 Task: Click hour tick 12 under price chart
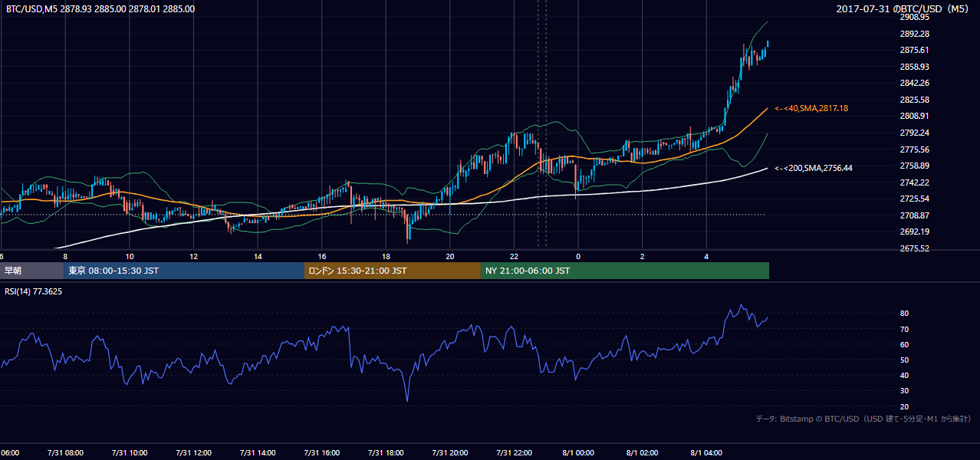pos(193,256)
